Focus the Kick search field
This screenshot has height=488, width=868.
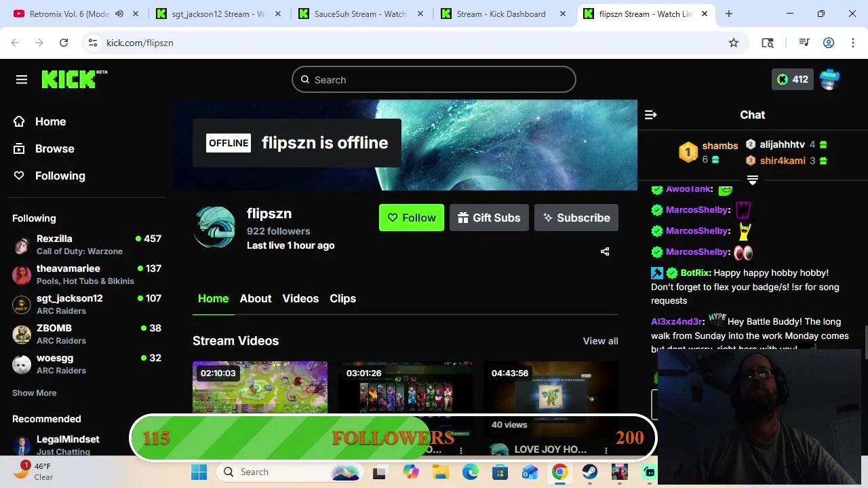(434, 79)
